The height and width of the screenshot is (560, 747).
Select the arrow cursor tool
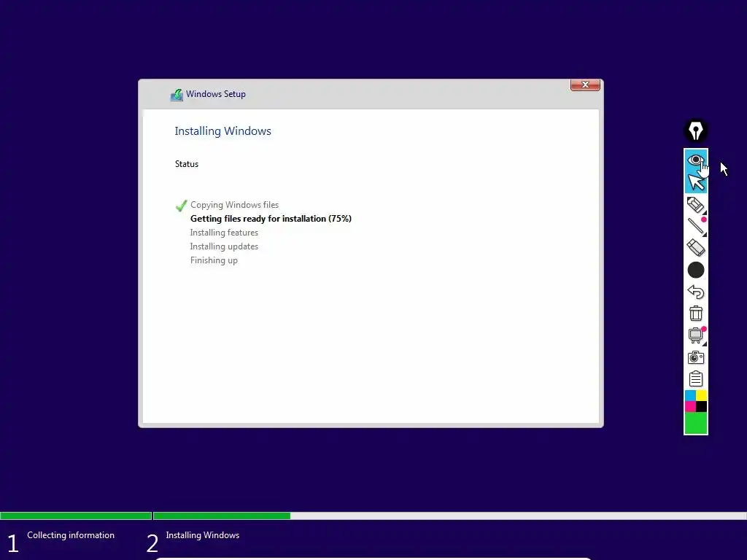pos(696,182)
